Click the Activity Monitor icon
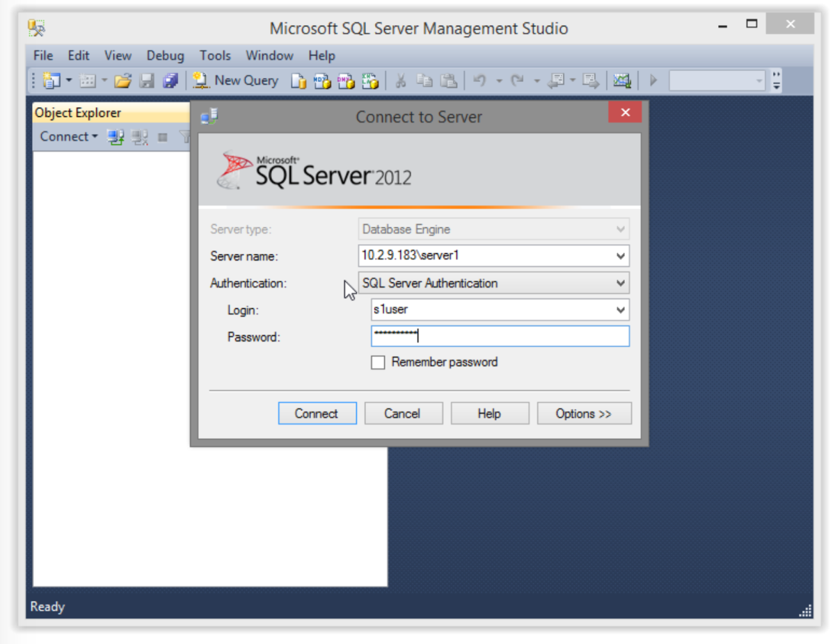835x644 pixels. [x=622, y=81]
